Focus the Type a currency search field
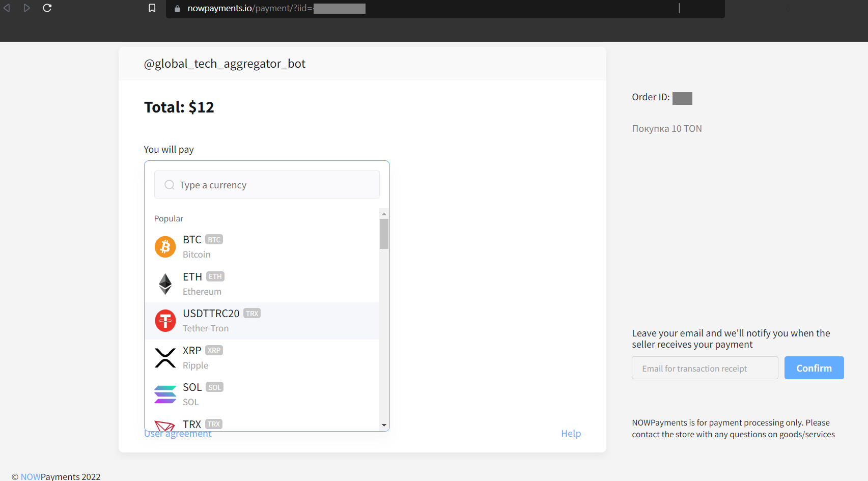 coord(267,185)
